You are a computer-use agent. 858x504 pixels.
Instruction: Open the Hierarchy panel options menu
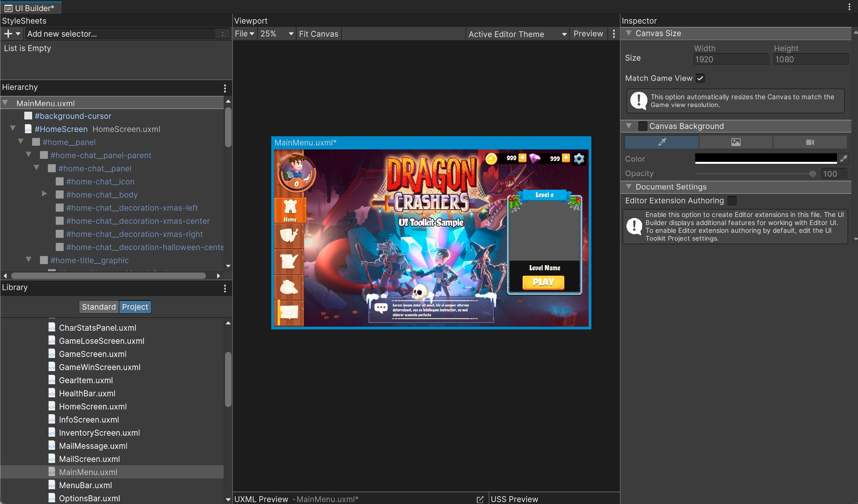coord(225,88)
